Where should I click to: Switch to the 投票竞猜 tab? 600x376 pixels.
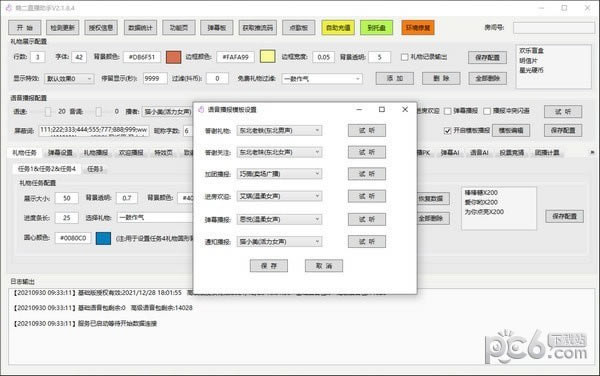coord(511,153)
